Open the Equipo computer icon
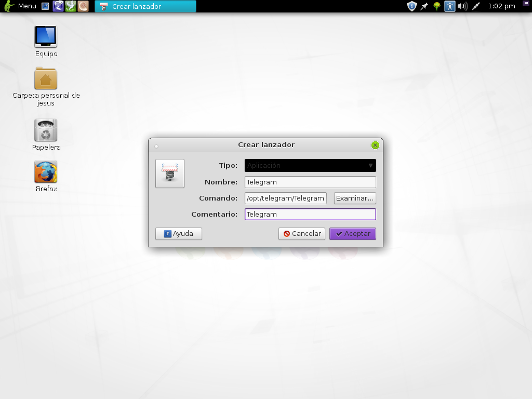Viewport: 532px width, 399px height. coord(45,35)
